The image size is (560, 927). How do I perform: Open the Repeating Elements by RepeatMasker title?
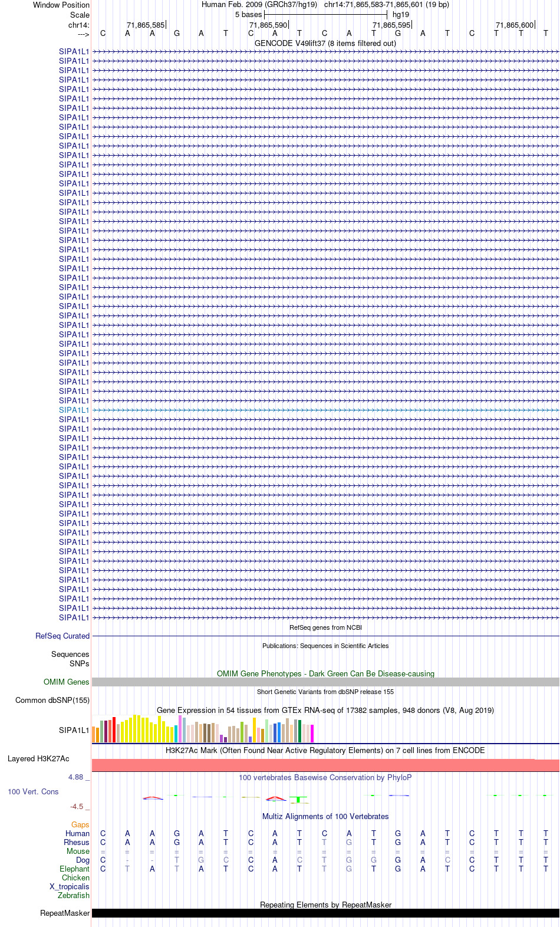(325, 905)
